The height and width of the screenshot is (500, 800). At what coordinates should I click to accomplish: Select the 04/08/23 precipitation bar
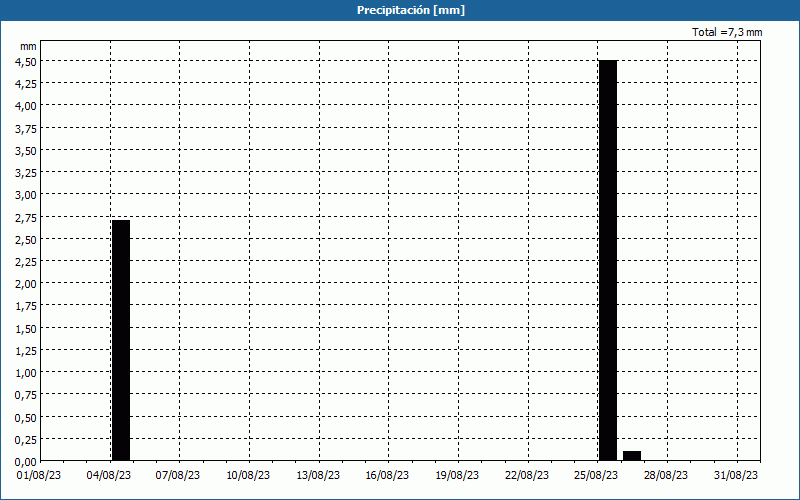coord(121,340)
